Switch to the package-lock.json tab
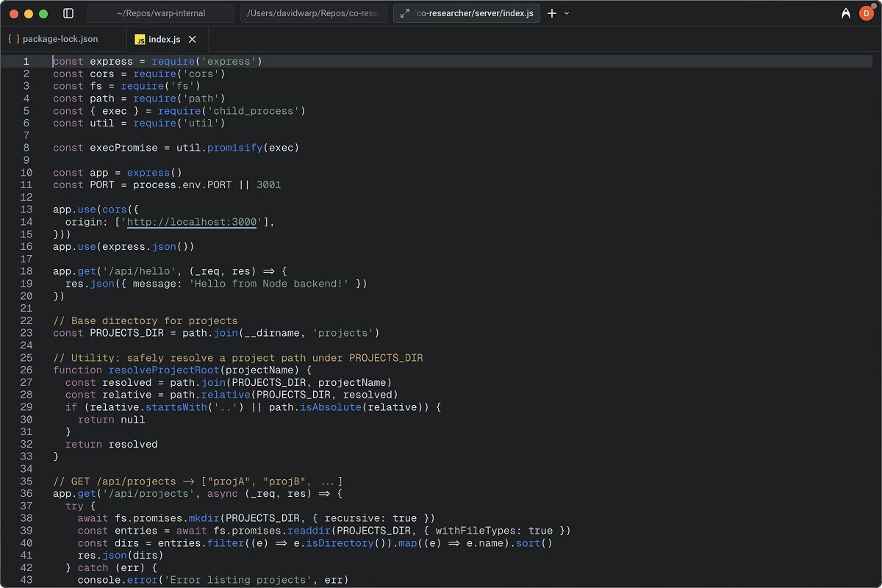Image resolution: width=882 pixels, height=588 pixels. coord(62,39)
